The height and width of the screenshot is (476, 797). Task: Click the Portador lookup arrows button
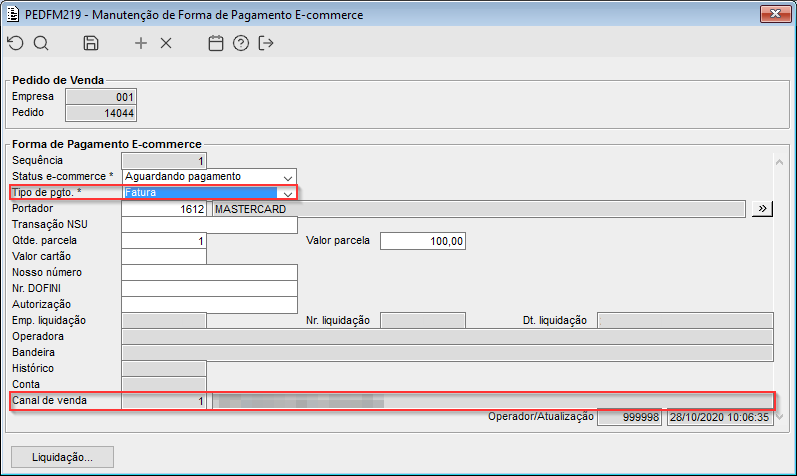pos(762,209)
